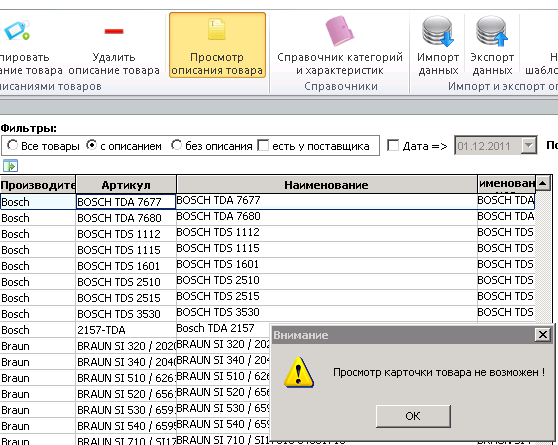Image resolution: width=558 pixels, height=445 pixels.
Task: Select article cell BRAUN SI 510
Action: (x=126, y=378)
